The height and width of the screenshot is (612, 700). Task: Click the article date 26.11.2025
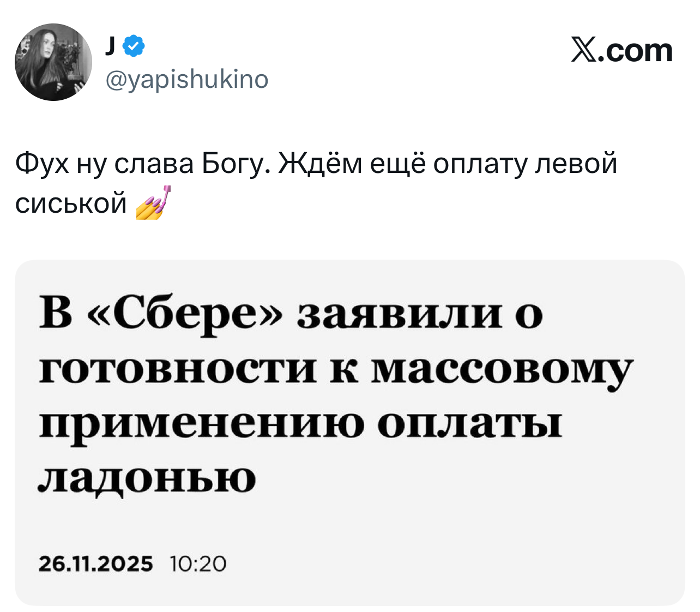click(96, 563)
